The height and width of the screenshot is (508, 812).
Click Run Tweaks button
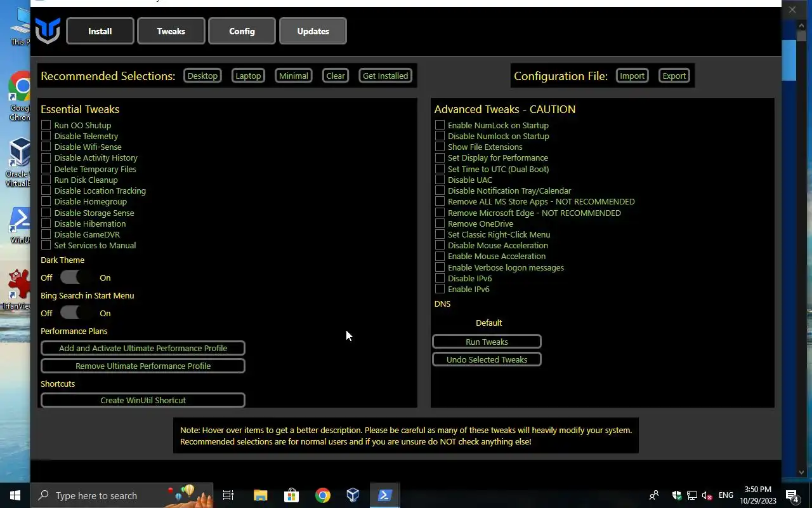tap(487, 342)
